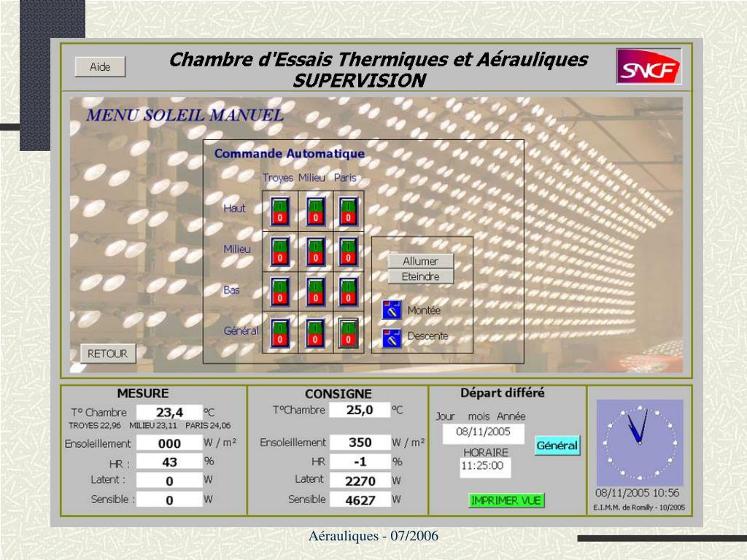
Task: Click the Haut row label
Action: 234,208
